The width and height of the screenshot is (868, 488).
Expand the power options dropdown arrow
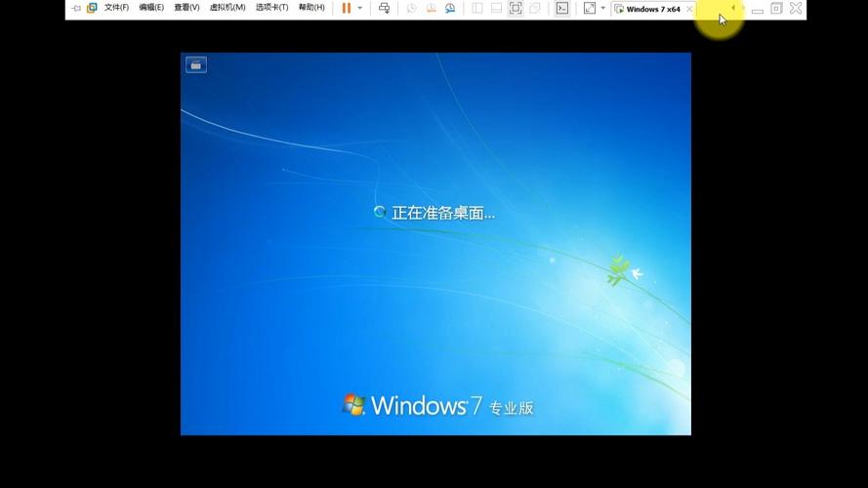(x=360, y=8)
